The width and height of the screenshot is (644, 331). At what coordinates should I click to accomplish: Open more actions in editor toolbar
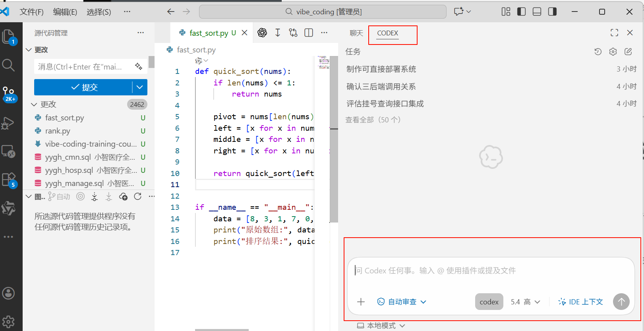tap(324, 33)
